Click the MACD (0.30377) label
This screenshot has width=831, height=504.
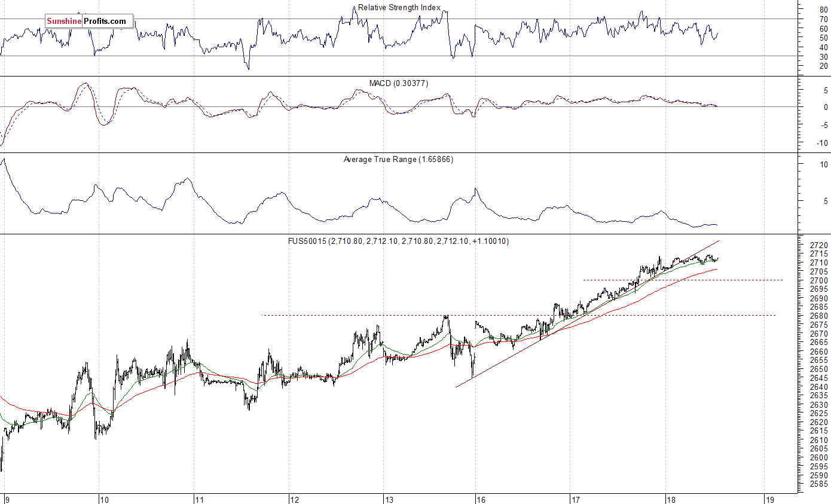coord(399,83)
